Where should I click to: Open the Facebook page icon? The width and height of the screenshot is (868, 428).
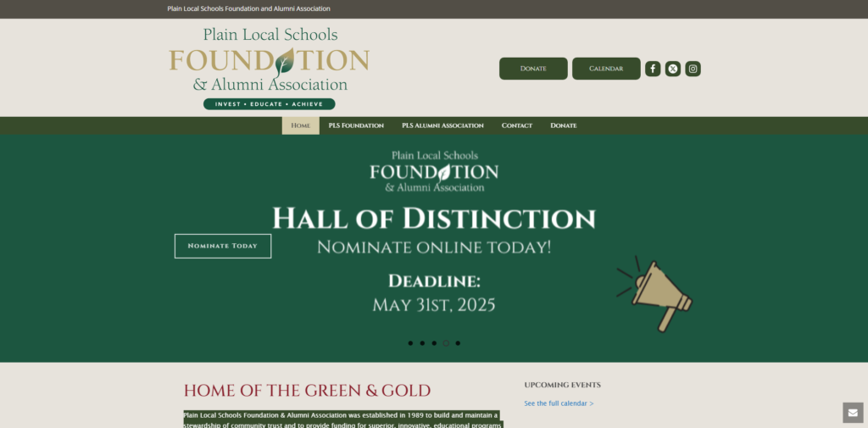click(653, 69)
